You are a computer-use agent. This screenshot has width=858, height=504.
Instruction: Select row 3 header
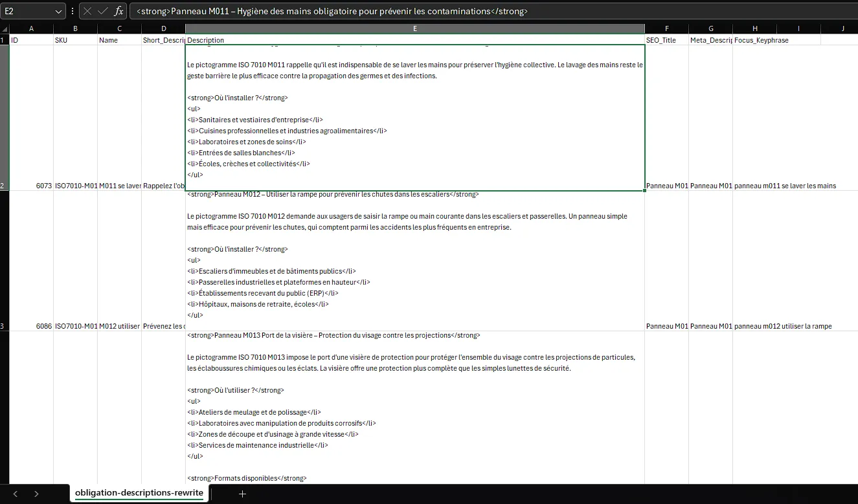5,326
